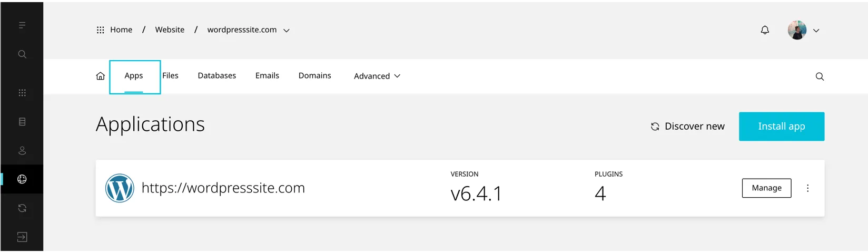868x252 pixels.
Task: Expand the Advanced tab dropdown
Action: point(377,76)
